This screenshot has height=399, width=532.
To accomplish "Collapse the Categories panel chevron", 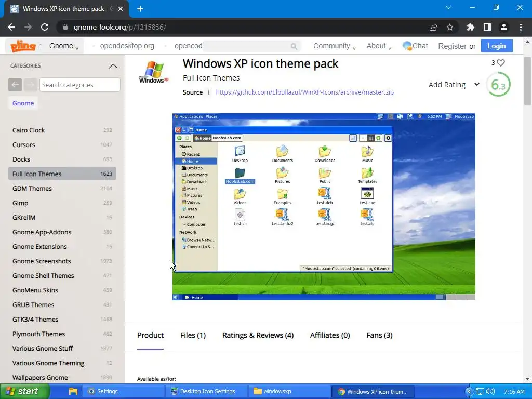I will (113, 66).
